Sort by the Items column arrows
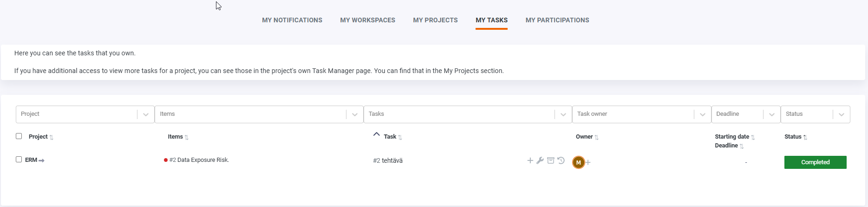Image resolution: width=868 pixels, height=207 pixels. (187, 137)
